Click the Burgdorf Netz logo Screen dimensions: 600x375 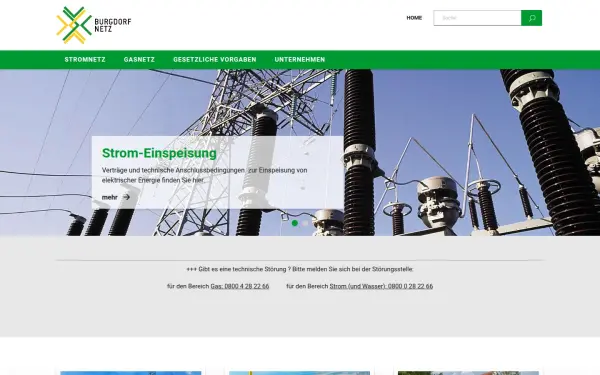point(94,25)
